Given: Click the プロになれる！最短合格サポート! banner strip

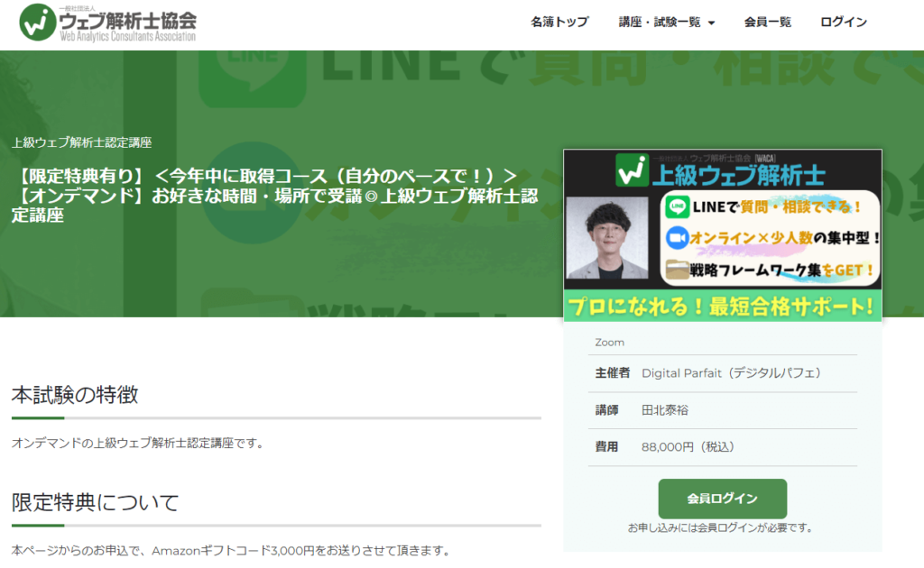Looking at the screenshot, I should click(723, 306).
